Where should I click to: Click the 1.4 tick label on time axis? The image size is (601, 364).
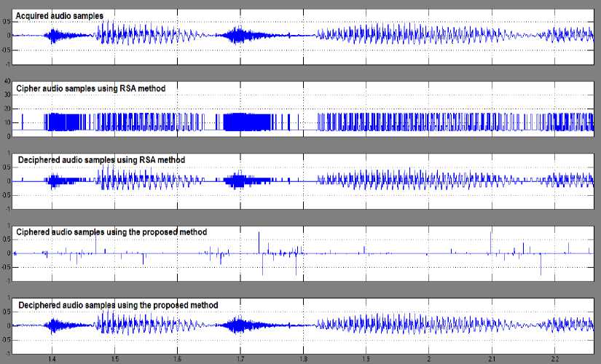52,360
